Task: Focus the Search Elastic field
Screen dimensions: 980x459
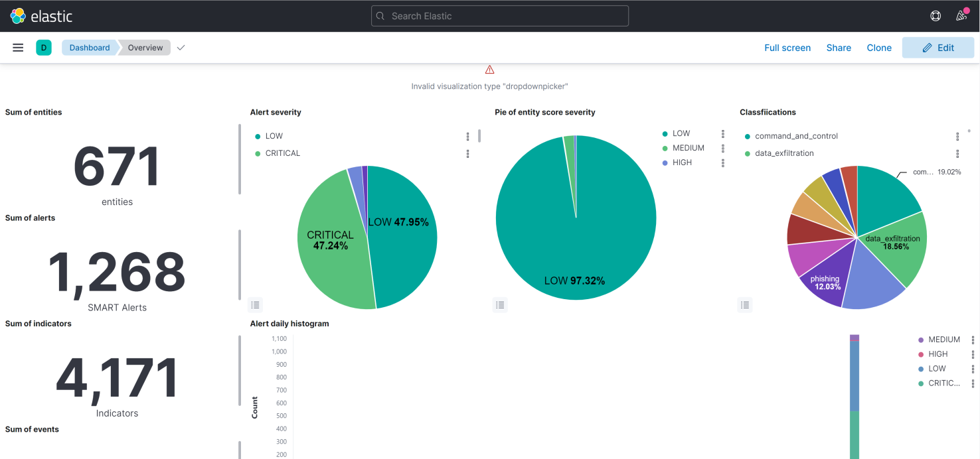Action: coord(500,16)
